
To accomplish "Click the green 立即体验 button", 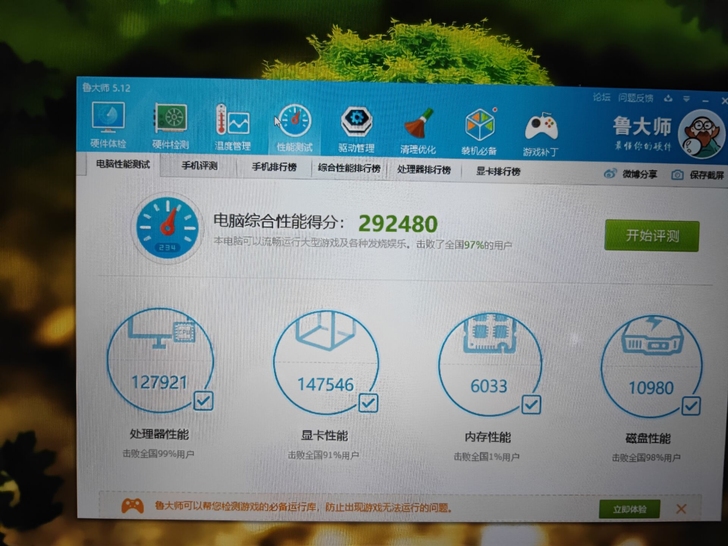I will [x=629, y=509].
